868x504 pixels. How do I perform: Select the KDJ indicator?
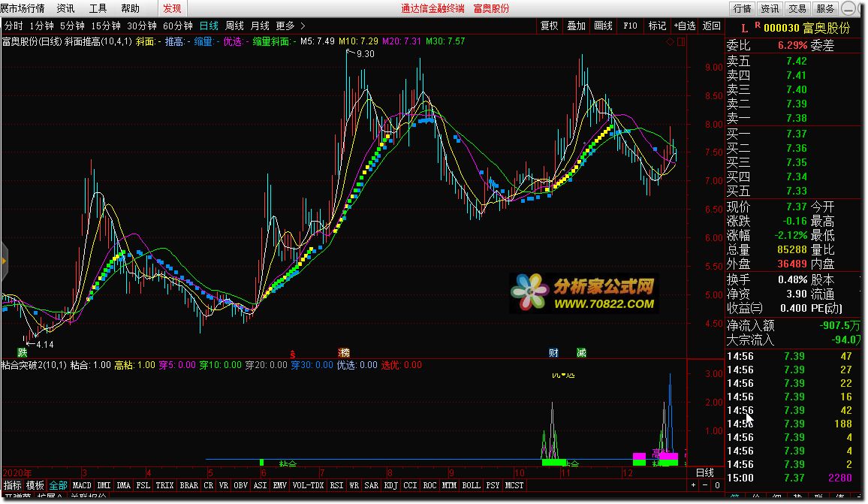click(x=390, y=485)
